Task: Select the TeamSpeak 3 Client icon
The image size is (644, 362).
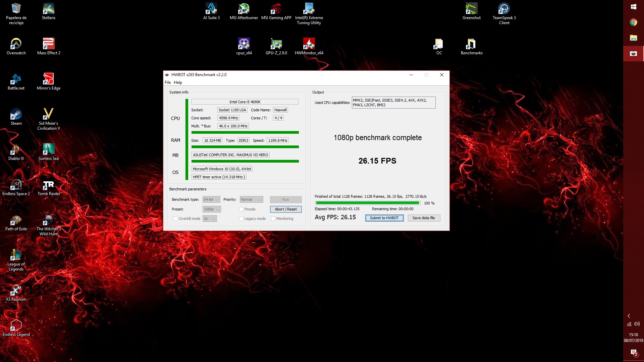Action: tap(504, 14)
